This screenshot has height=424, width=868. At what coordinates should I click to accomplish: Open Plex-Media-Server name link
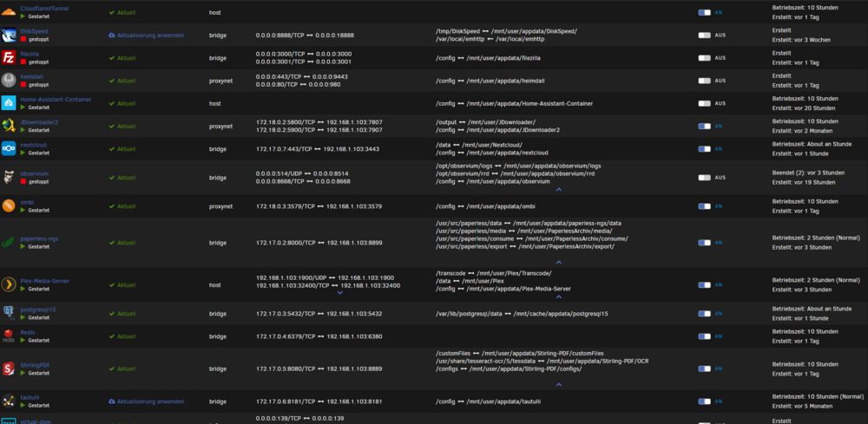pyautogui.click(x=45, y=281)
